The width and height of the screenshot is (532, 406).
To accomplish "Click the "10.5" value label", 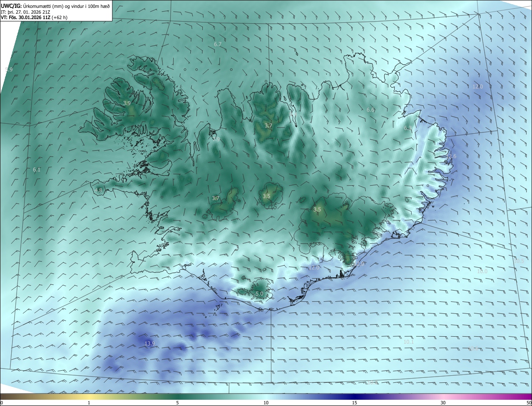I will pyautogui.click(x=519, y=261).
